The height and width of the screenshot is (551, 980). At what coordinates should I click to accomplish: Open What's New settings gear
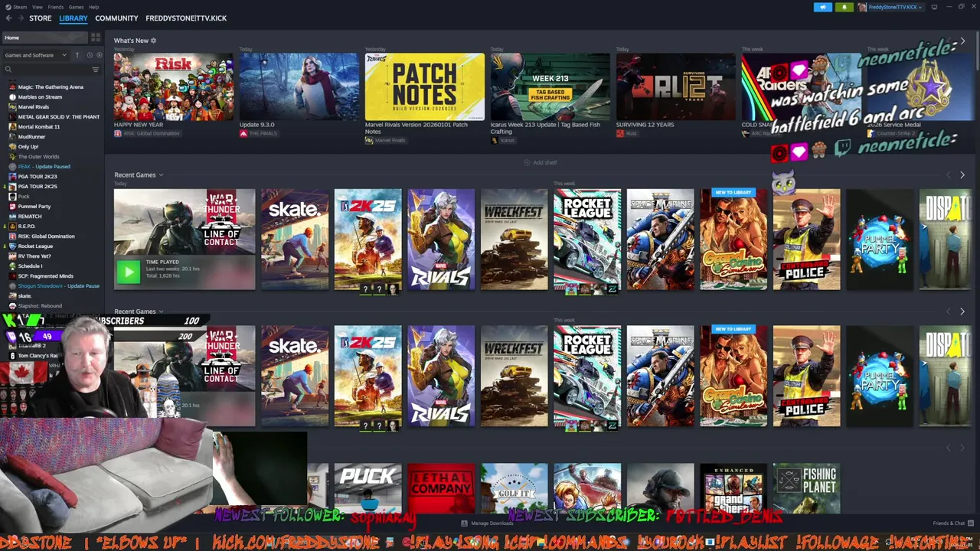tap(153, 41)
